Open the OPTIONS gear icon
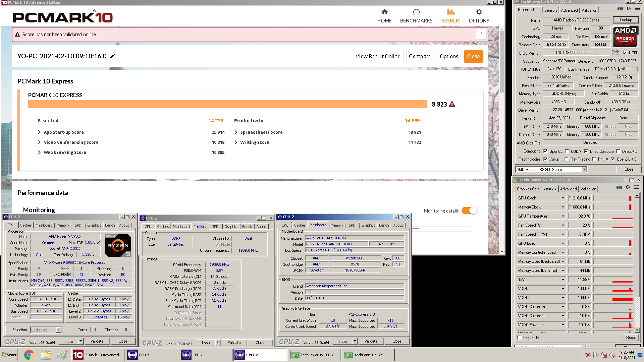The width and height of the screenshot is (644, 362). (x=479, y=12)
